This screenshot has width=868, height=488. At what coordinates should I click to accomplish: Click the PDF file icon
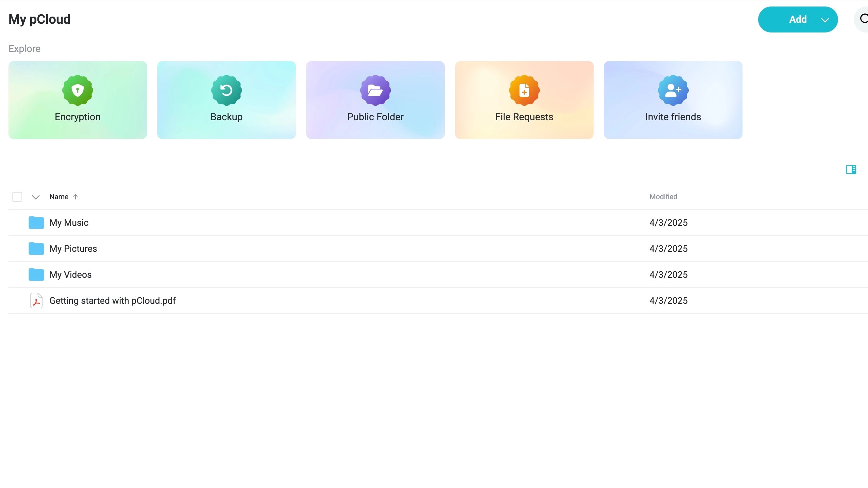pos(36,301)
